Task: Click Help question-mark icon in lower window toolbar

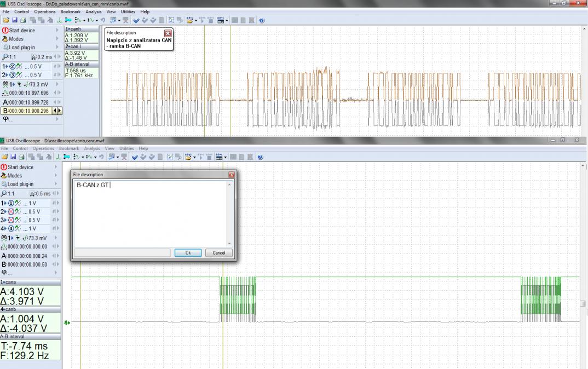Action: 260,157
